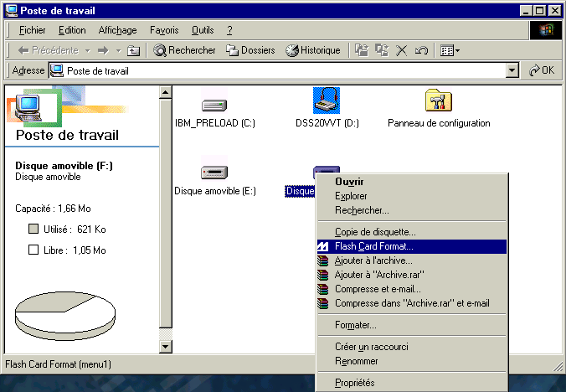Click the Capacité : 1,66 Mo text

pos(53,209)
